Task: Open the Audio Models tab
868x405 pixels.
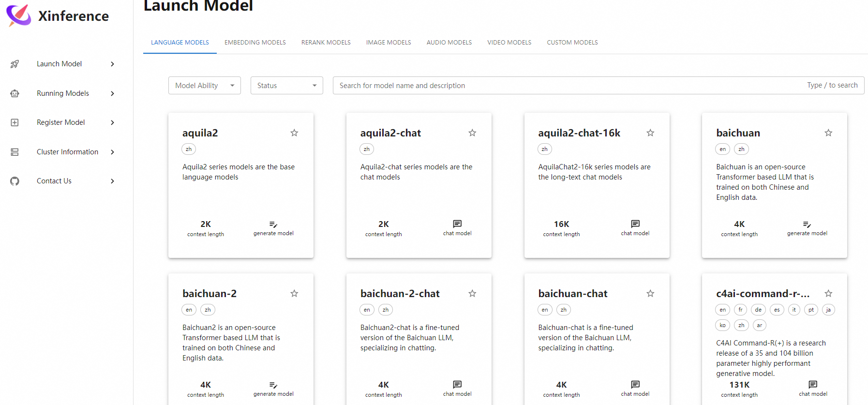Action: (449, 43)
